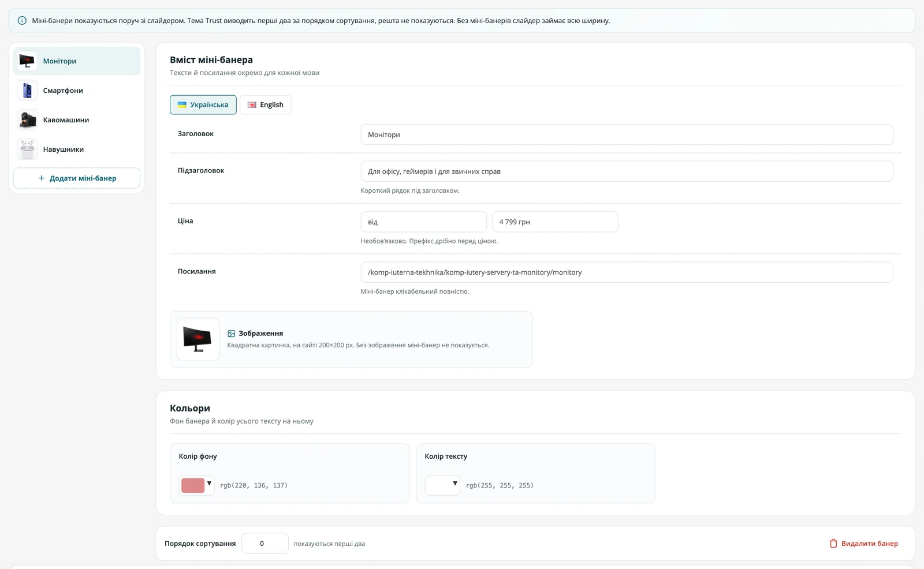This screenshot has height=569, width=924.
Task: Focus the Заголовок field containing Монітори
Action: (x=627, y=134)
